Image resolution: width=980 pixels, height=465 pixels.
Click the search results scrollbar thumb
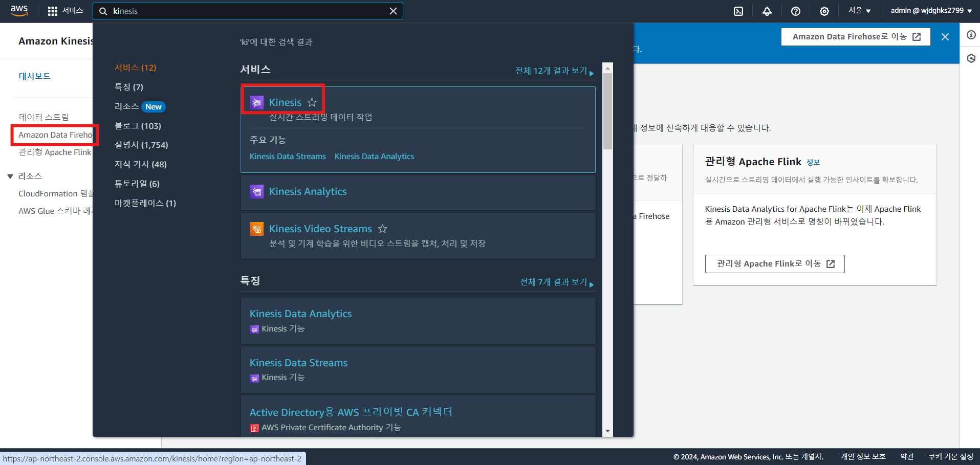point(607,112)
